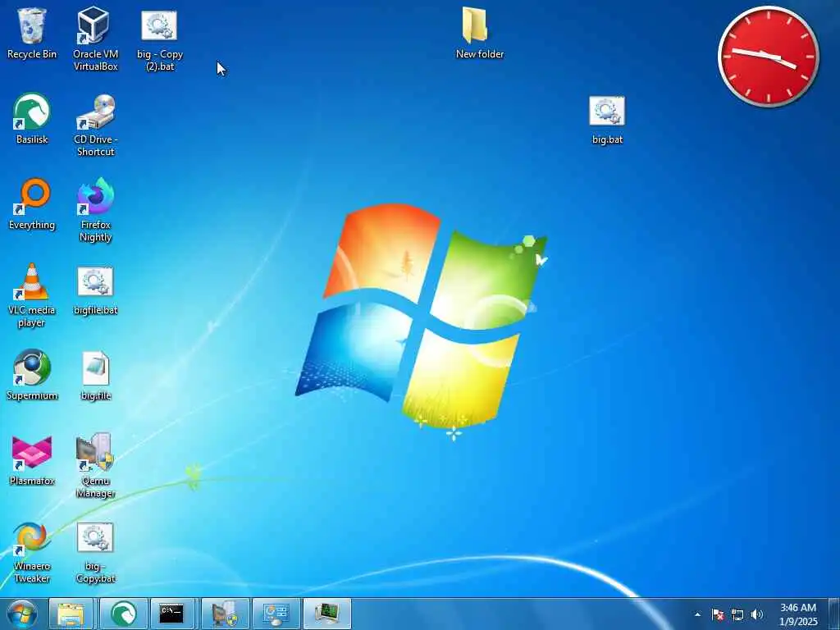
Task: Open Windows Explorer from the taskbar
Action: coord(71,614)
